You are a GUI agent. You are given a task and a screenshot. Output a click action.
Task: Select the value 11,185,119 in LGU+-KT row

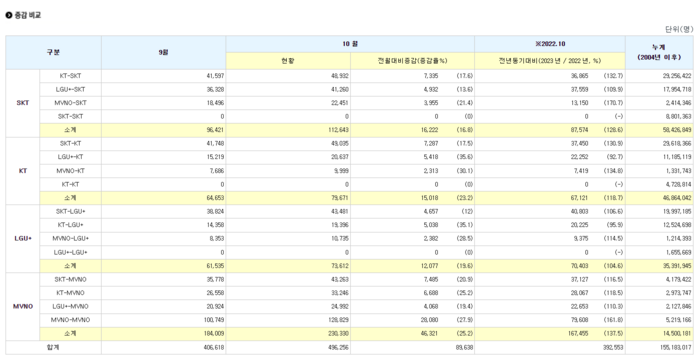pos(677,157)
